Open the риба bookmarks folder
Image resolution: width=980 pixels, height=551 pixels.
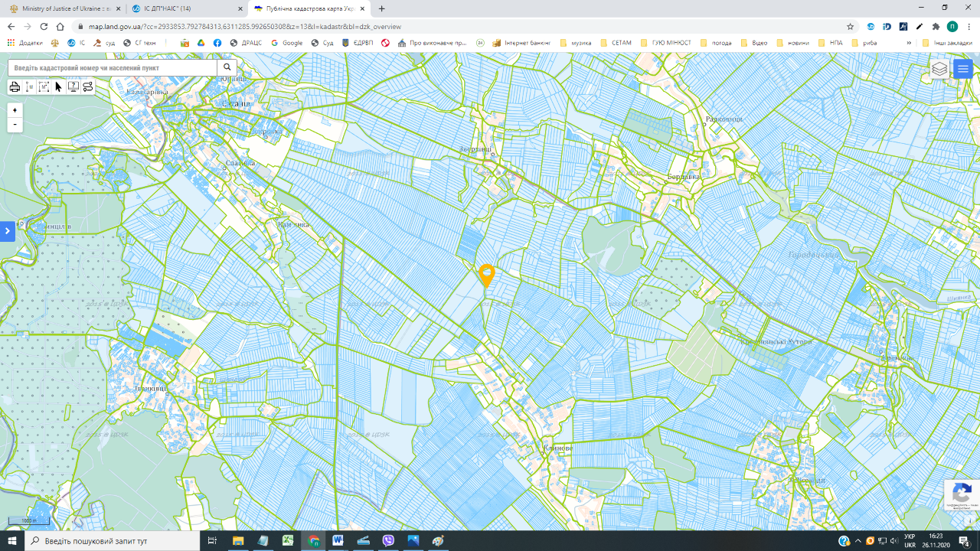[864, 43]
